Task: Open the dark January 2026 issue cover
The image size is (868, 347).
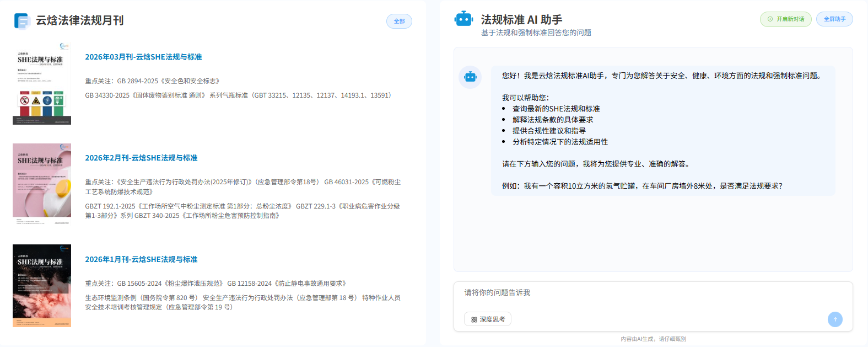Action: (x=42, y=286)
